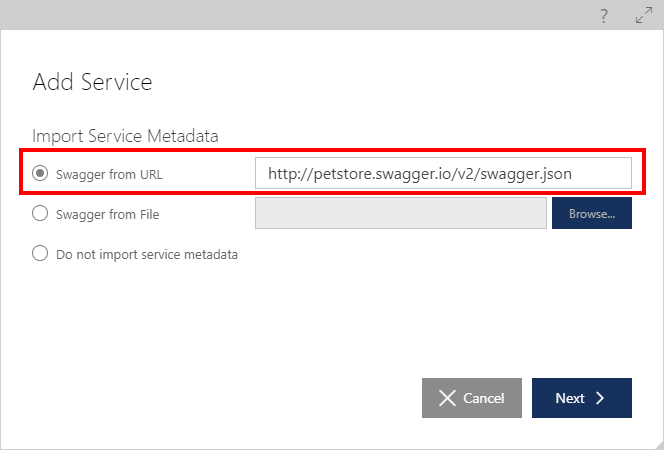Open help via the question mark icon

click(604, 16)
